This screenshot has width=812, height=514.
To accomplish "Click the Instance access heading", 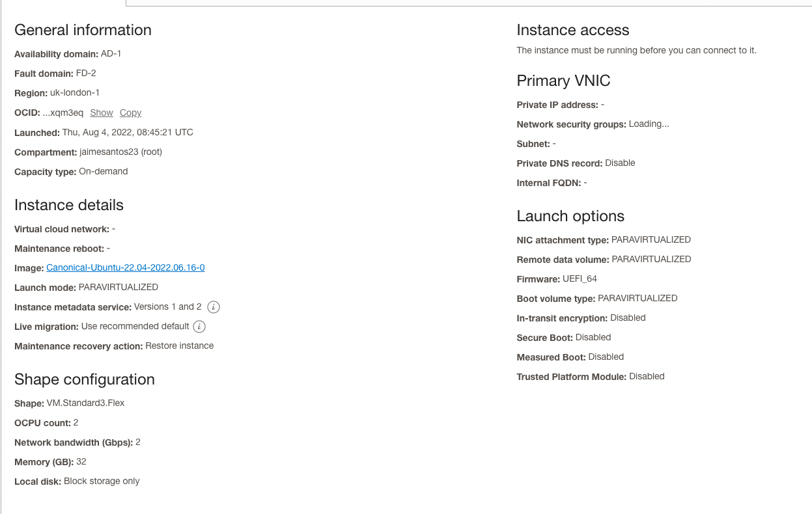I will pos(573,30).
